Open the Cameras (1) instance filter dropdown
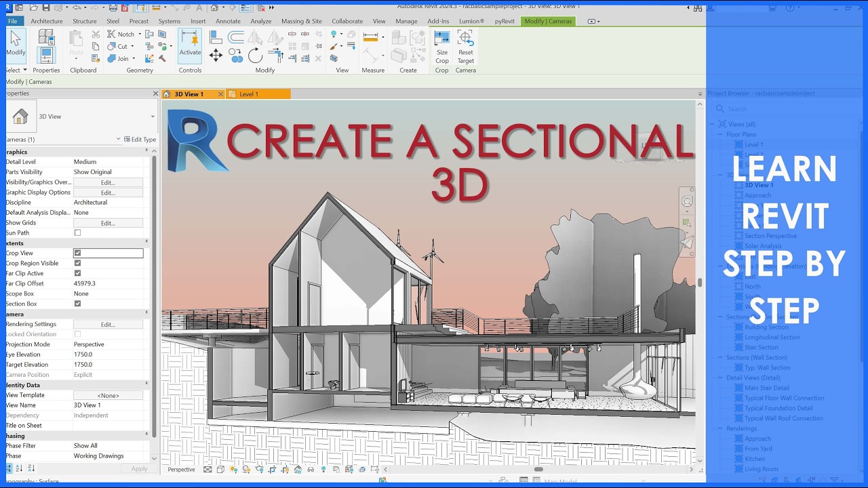The height and width of the screenshot is (488, 868). [118, 139]
